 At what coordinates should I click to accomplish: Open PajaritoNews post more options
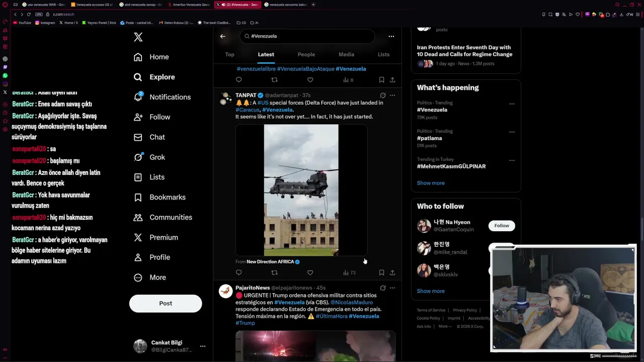pos(392,288)
